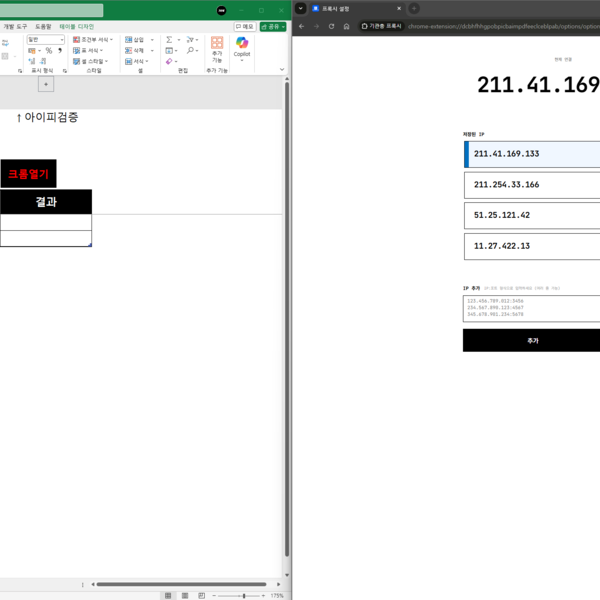Image resolution: width=600 pixels, height=600 pixels.
Task: Expand the 삽입 insert dropdown arrow
Action: [152, 40]
